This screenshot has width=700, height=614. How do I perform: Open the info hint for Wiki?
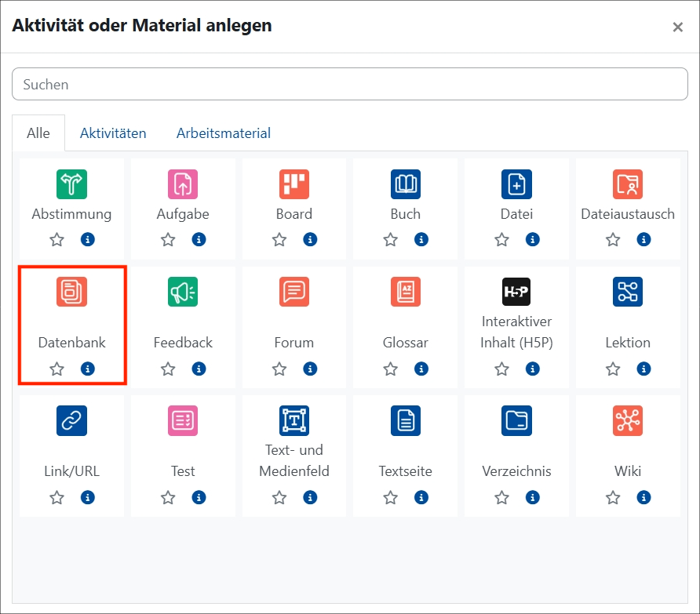click(x=642, y=497)
